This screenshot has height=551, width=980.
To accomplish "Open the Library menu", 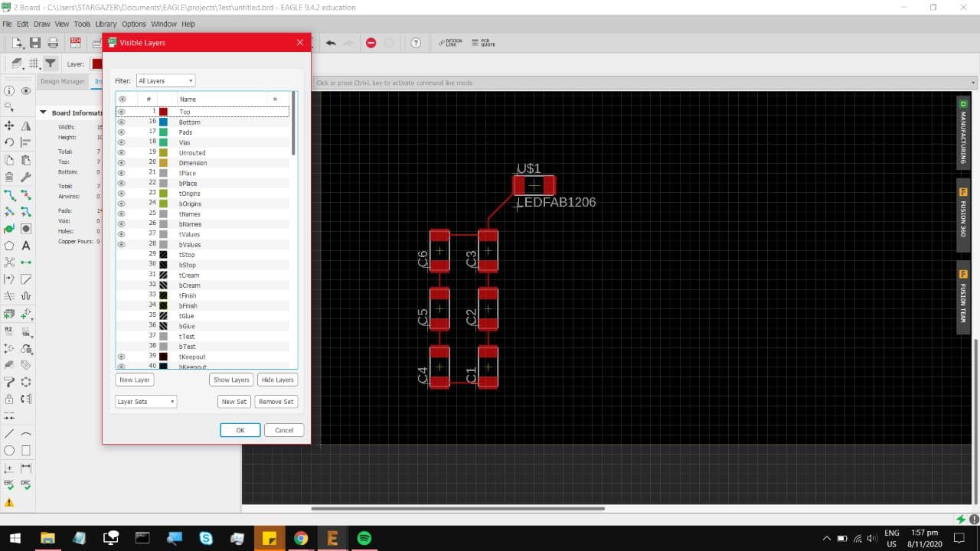I will coord(106,24).
